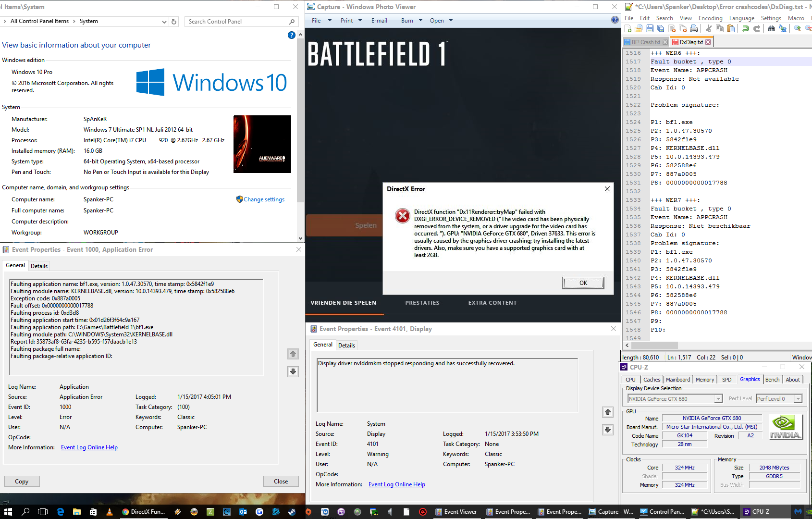
Task: Click the search magnifier in Search Control Panel box
Action: click(x=292, y=22)
